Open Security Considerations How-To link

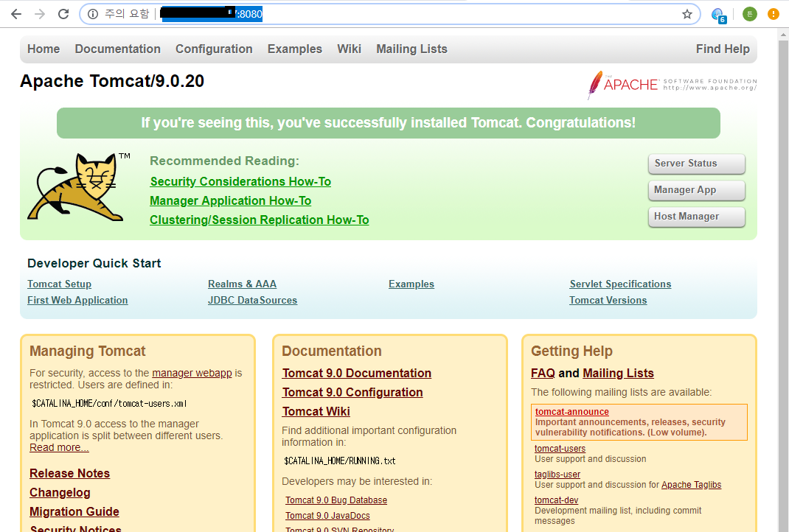click(x=240, y=181)
